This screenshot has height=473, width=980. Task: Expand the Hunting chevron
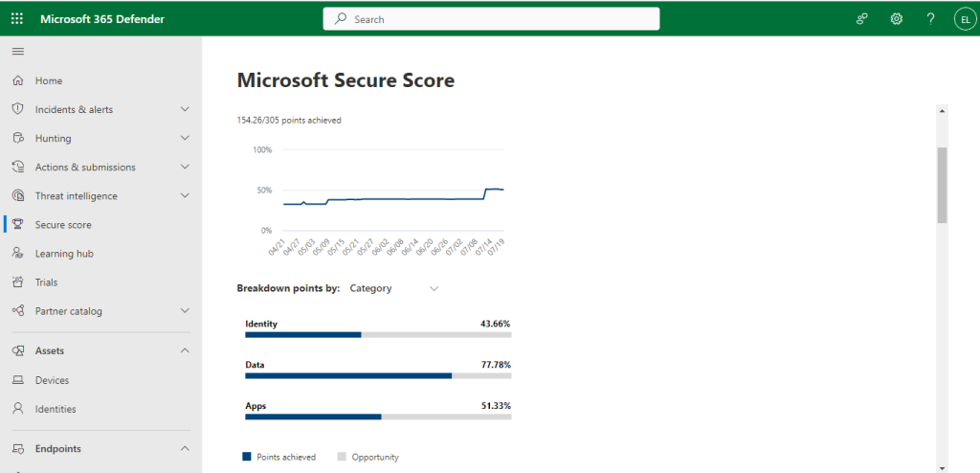(x=185, y=138)
